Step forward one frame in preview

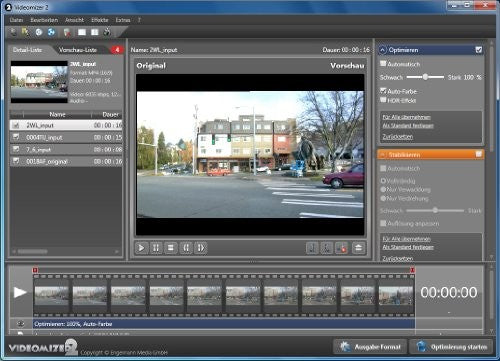(201, 248)
